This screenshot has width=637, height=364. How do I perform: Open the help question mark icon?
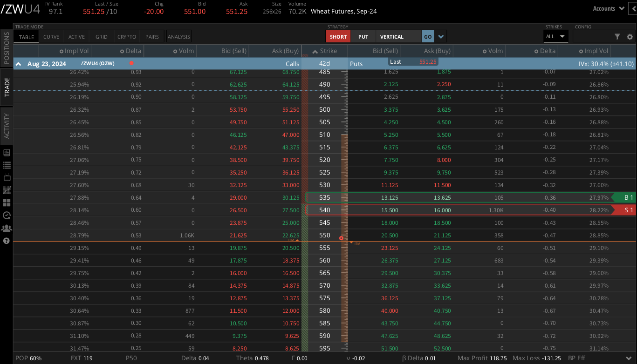(x=7, y=241)
